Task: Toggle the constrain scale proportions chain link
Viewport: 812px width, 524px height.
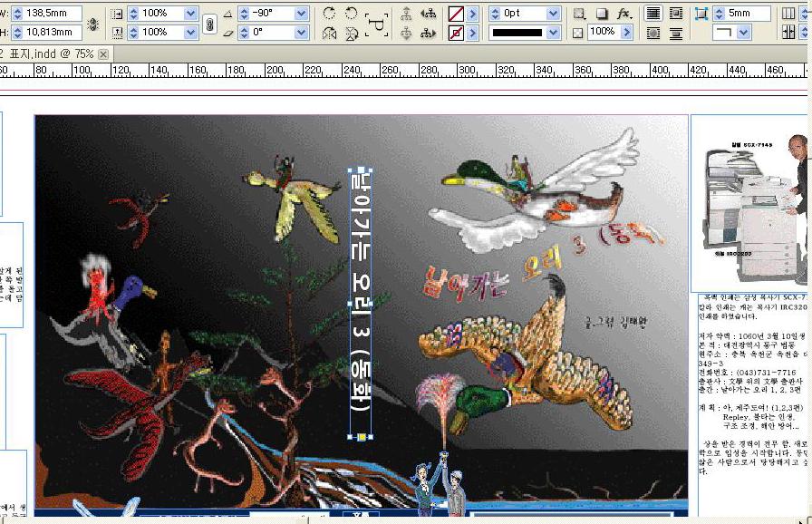Action: coord(210,24)
